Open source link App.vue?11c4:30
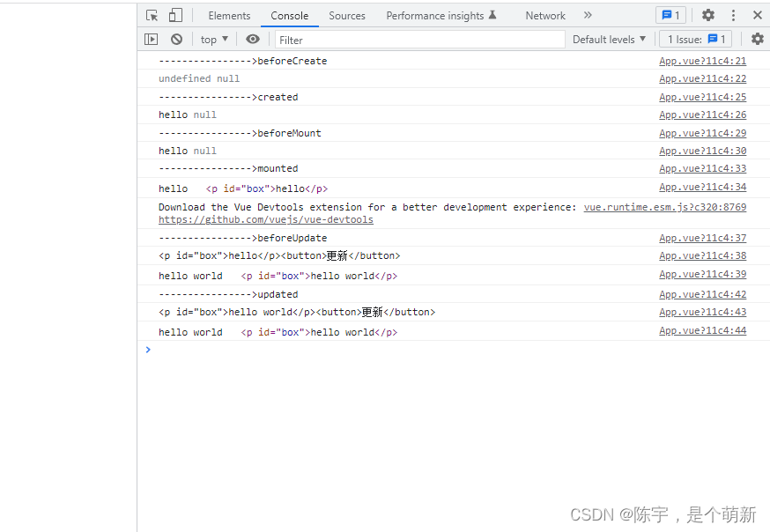 click(703, 151)
